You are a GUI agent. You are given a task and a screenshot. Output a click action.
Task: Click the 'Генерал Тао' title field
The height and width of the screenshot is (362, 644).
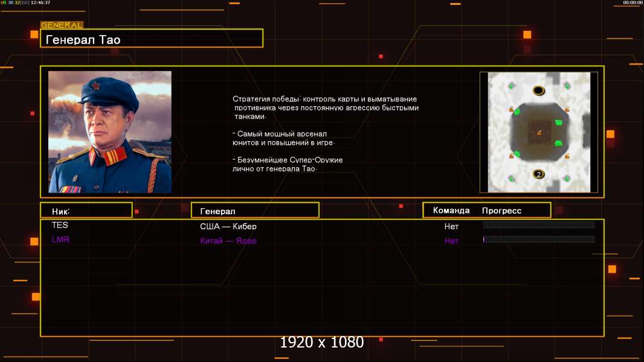pyautogui.click(x=152, y=39)
